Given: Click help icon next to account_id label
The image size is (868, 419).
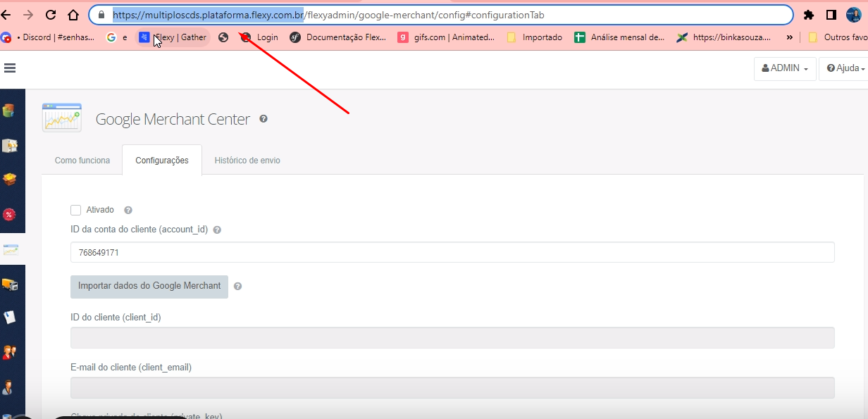Looking at the screenshot, I should [x=217, y=230].
